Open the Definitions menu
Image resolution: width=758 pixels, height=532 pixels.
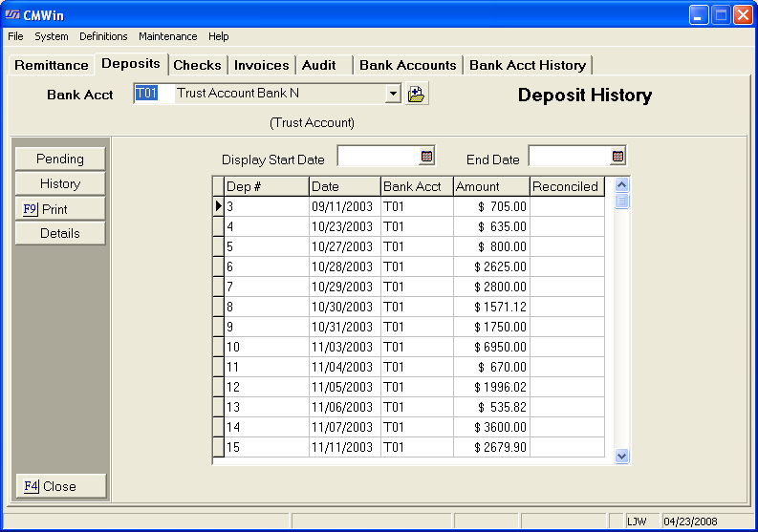click(103, 36)
